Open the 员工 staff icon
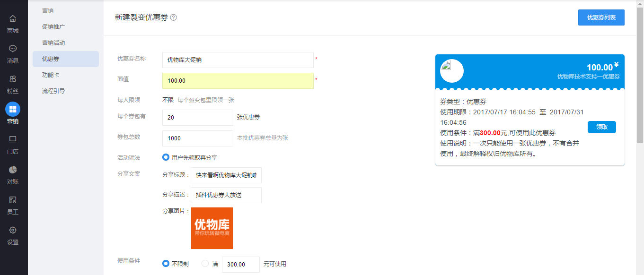The height and width of the screenshot is (275, 644). [13, 200]
